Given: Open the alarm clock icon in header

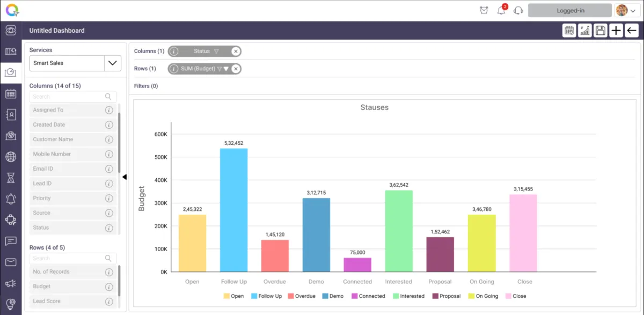Looking at the screenshot, I should pos(484,10).
